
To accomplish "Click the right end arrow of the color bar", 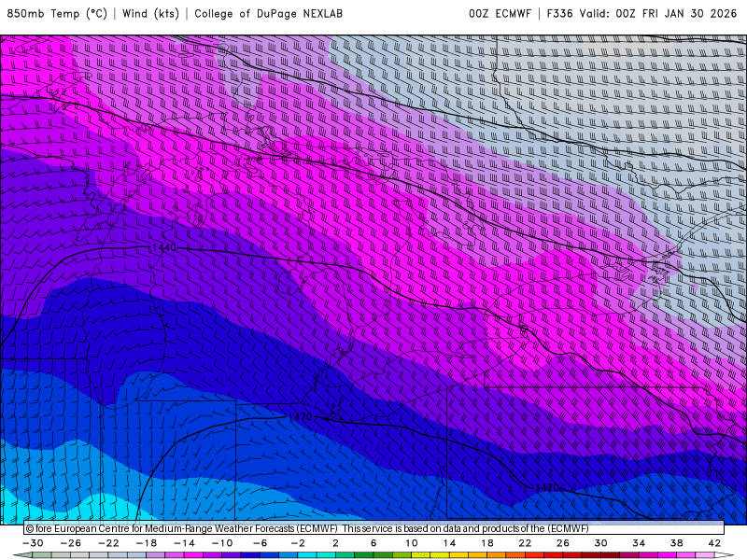I will (x=725, y=555).
